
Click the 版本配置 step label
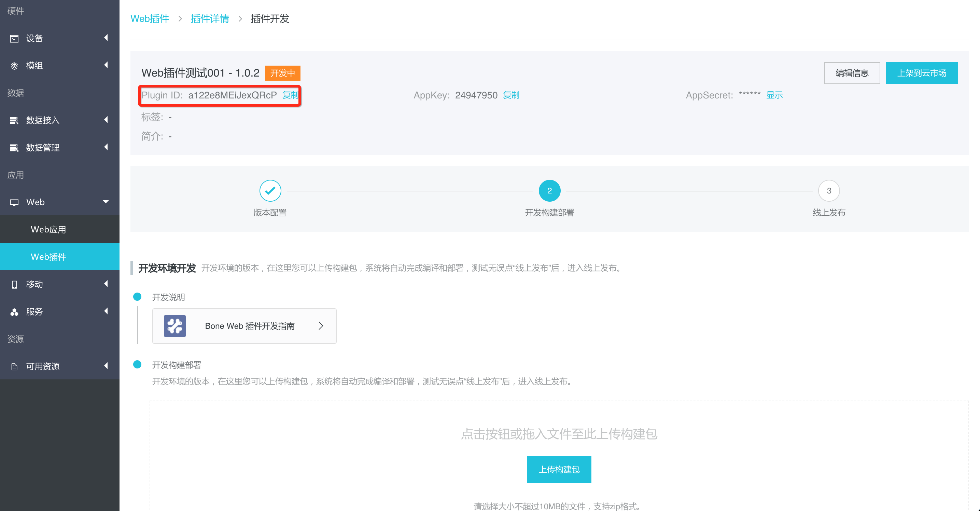(270, 213)
